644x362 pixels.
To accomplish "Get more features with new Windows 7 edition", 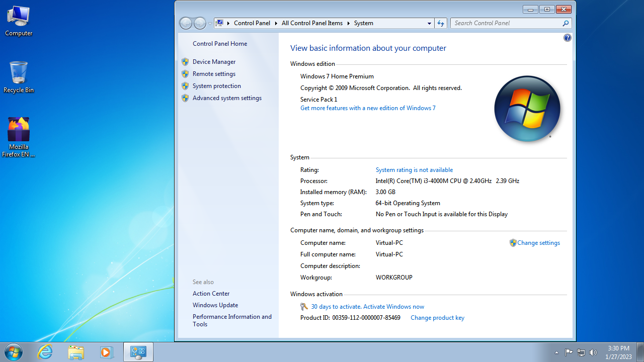I will (368, 108).
